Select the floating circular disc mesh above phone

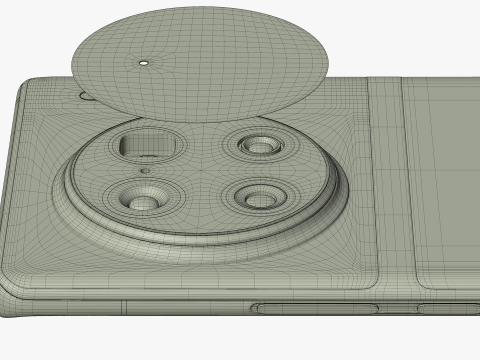click(x=200, y=63)
